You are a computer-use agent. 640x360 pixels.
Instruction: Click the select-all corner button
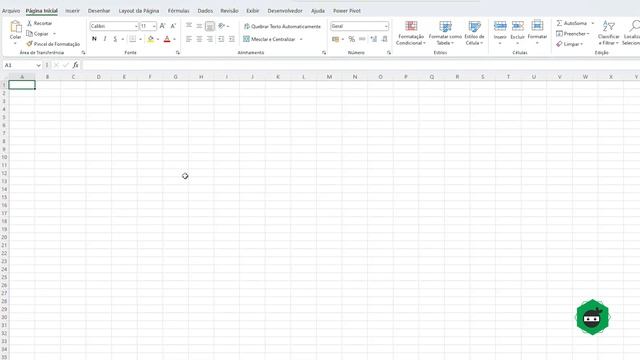tap(4, 77)
